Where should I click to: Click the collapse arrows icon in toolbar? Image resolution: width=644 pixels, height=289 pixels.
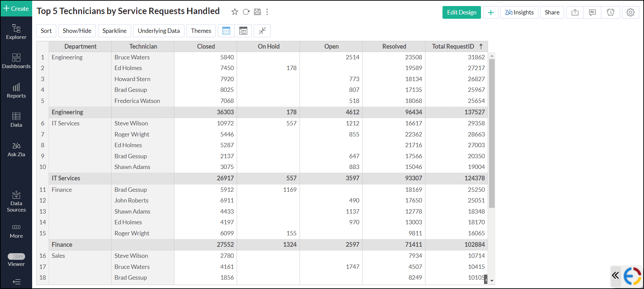[x=262, y=31]
